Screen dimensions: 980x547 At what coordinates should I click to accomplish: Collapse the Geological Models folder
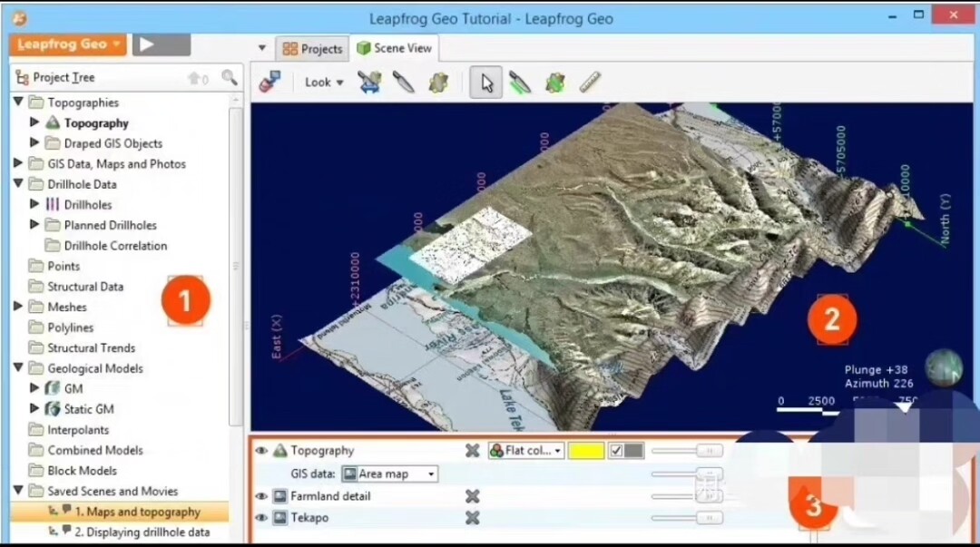18,367
